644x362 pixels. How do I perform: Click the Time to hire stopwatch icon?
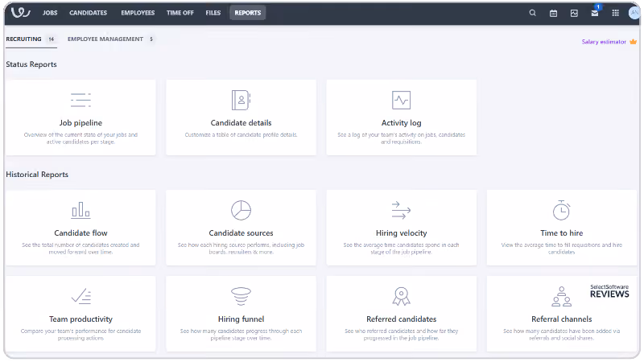click(561, 210)
